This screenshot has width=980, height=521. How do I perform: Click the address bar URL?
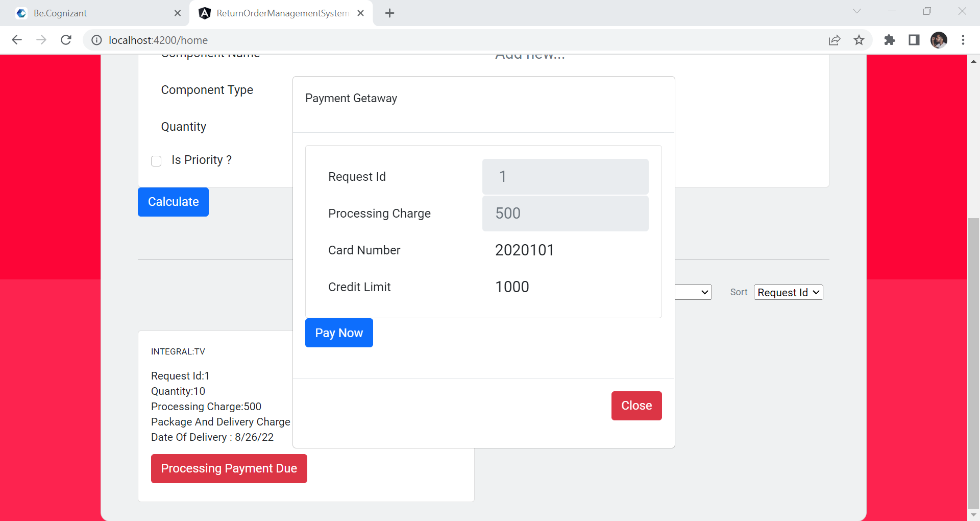(x=158, y=40)
